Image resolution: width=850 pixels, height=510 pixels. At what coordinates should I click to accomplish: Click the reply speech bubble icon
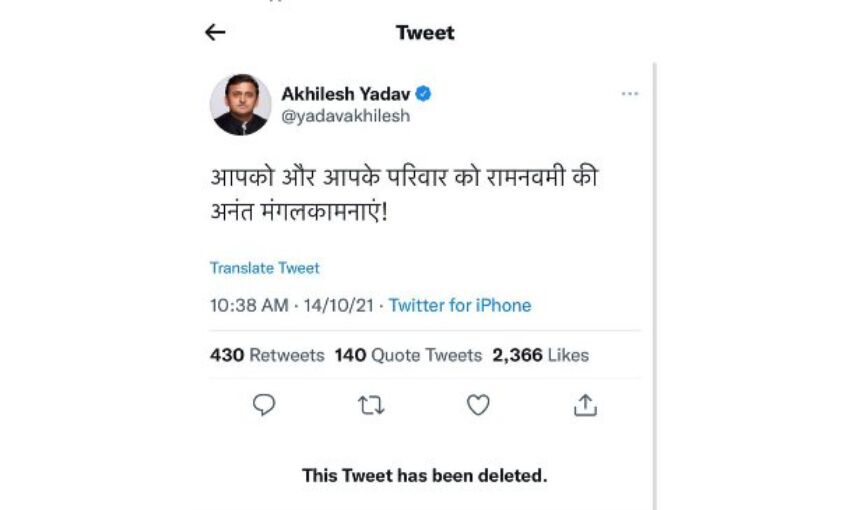click(x=264, y=404)
